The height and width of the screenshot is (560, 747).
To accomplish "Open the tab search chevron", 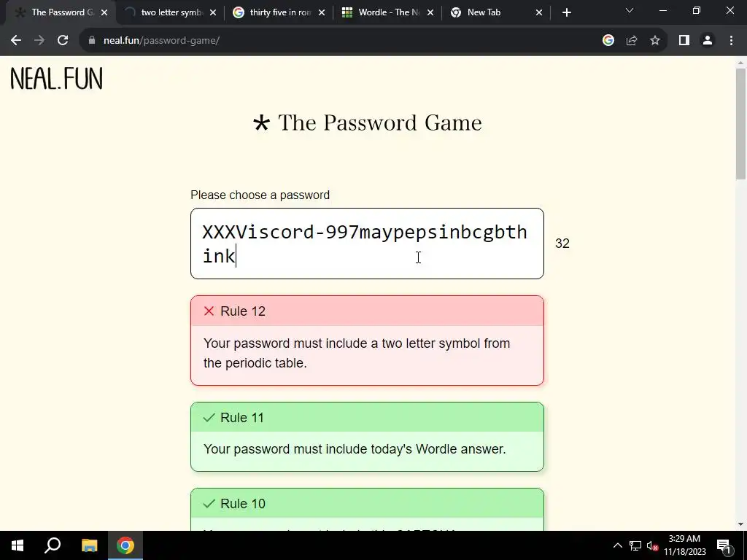I will point(630,10).
